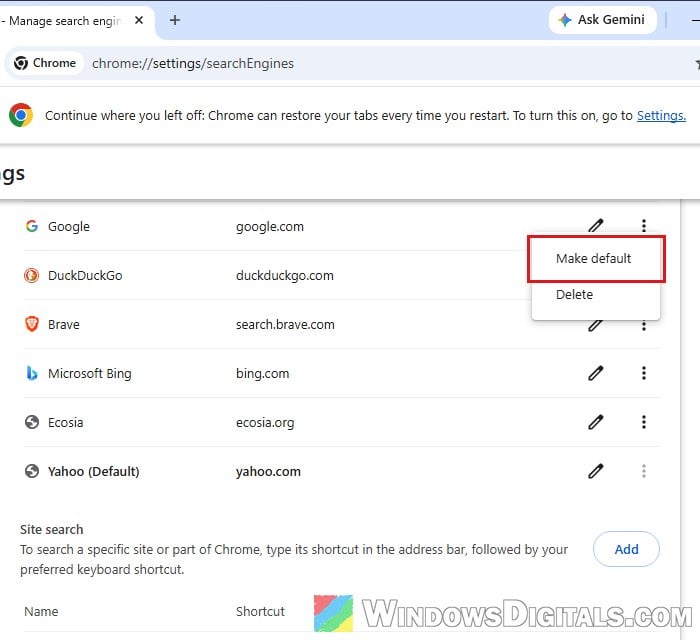Viewport: 700px width, 640px height.
Task: Click the Chrome logo in infobar
Action: (21, 115)
